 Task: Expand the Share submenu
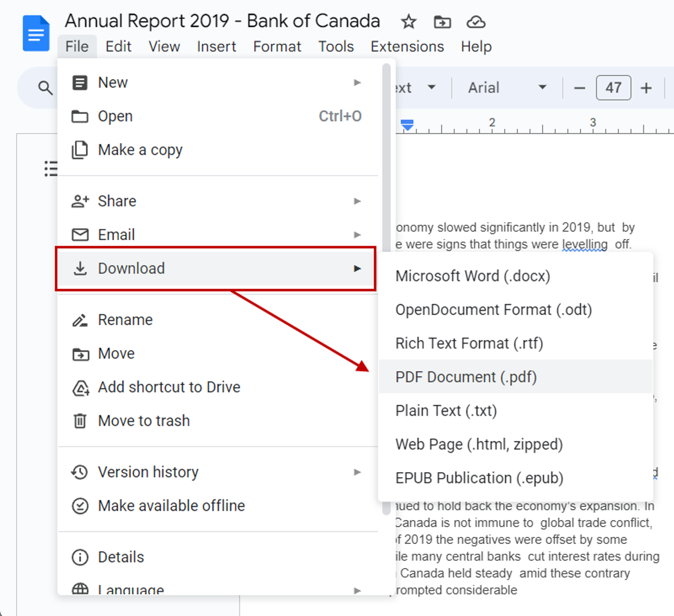pos(218,201)
